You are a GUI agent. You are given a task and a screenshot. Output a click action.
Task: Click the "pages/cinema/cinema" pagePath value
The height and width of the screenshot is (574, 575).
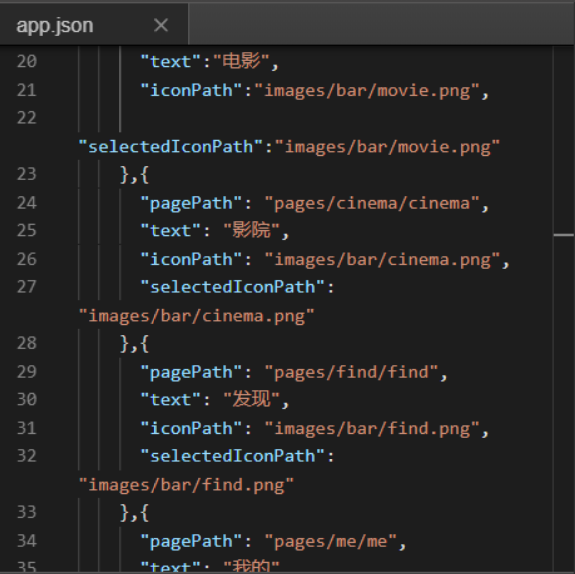[372, 203]
